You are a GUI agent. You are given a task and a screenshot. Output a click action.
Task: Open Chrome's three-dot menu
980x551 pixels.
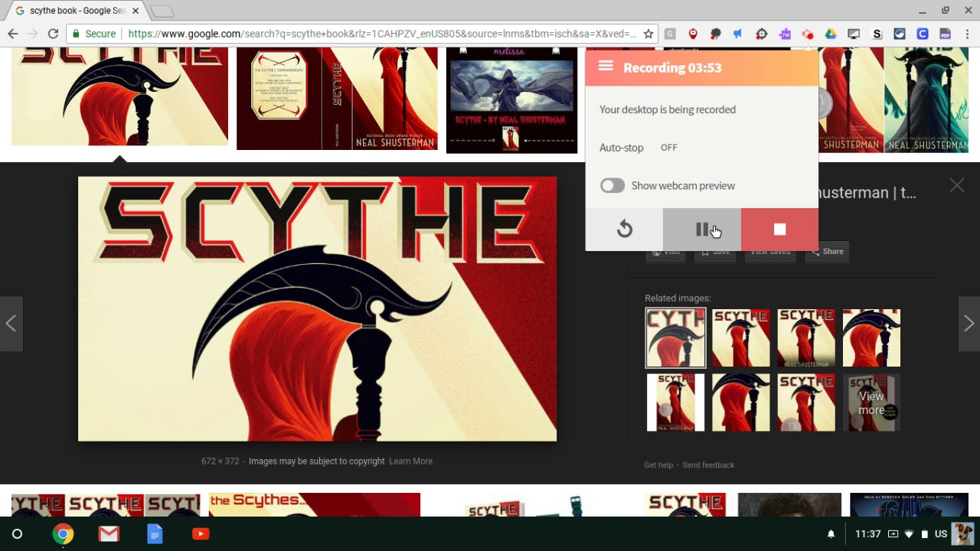pyautogui.click(x=968, y=34)
